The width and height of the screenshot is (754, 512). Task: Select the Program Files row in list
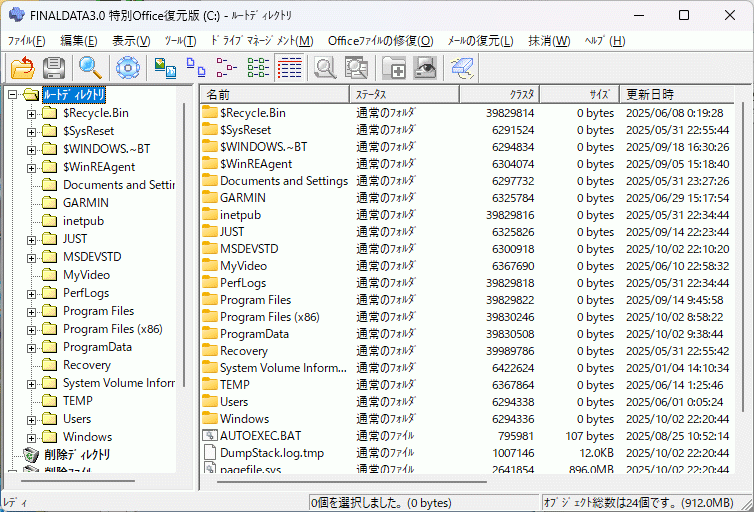(x=466, y=300)
